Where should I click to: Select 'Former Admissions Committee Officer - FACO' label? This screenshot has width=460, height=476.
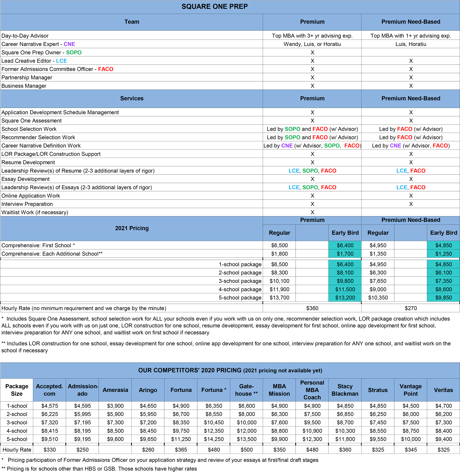click(57, 69)
